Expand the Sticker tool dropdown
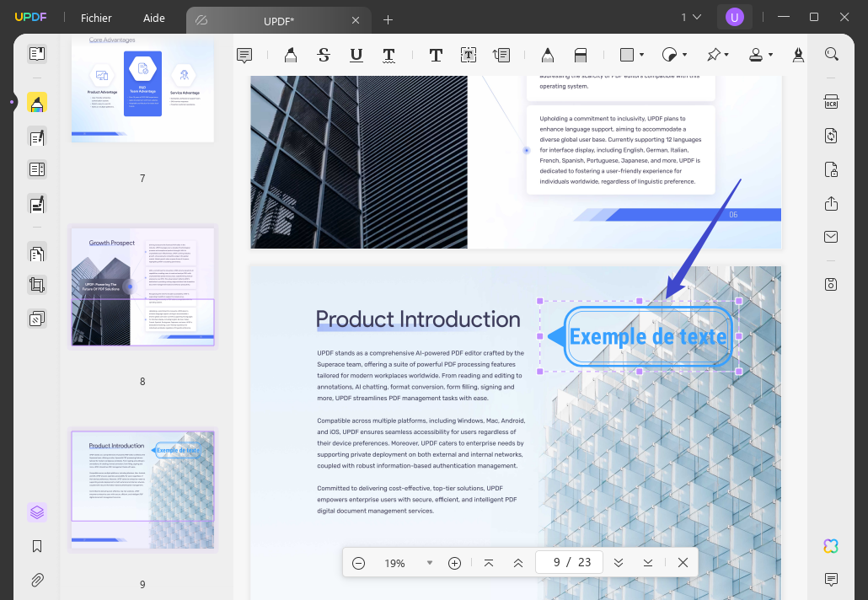The height and width of the screenshot is (600, 868). (x=685, y=55)
